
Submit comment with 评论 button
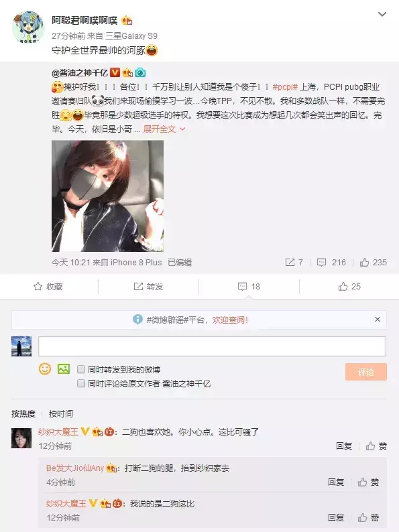pos(365,372)
